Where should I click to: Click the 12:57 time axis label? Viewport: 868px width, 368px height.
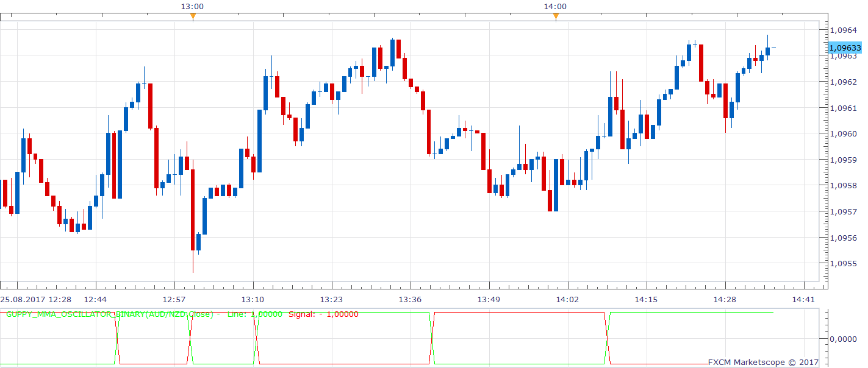point(174,299)
